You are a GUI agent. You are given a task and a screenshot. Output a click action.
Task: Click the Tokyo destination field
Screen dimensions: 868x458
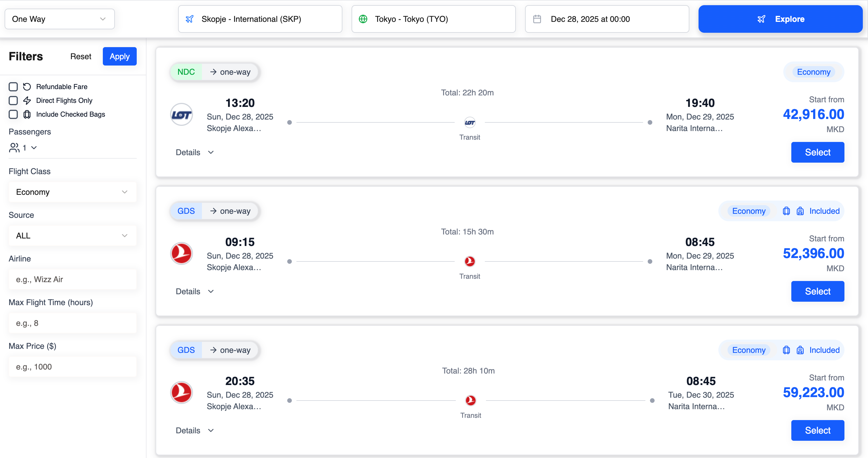pyautogui.click(x=433, y=19)
